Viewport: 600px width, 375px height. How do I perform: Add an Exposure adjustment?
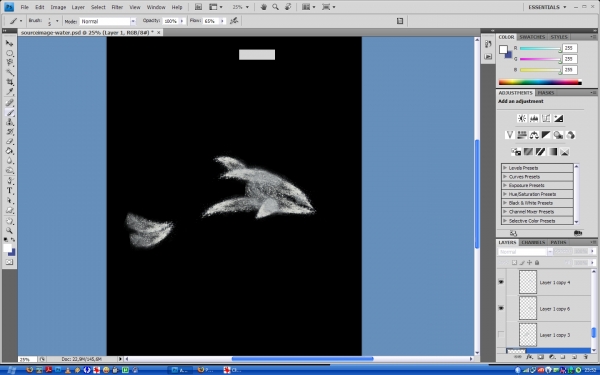pyautogui.click(x=558, y=118)
